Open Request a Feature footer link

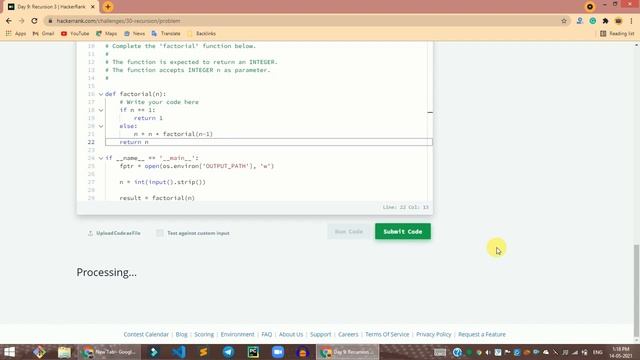click(x=482, y=334)
